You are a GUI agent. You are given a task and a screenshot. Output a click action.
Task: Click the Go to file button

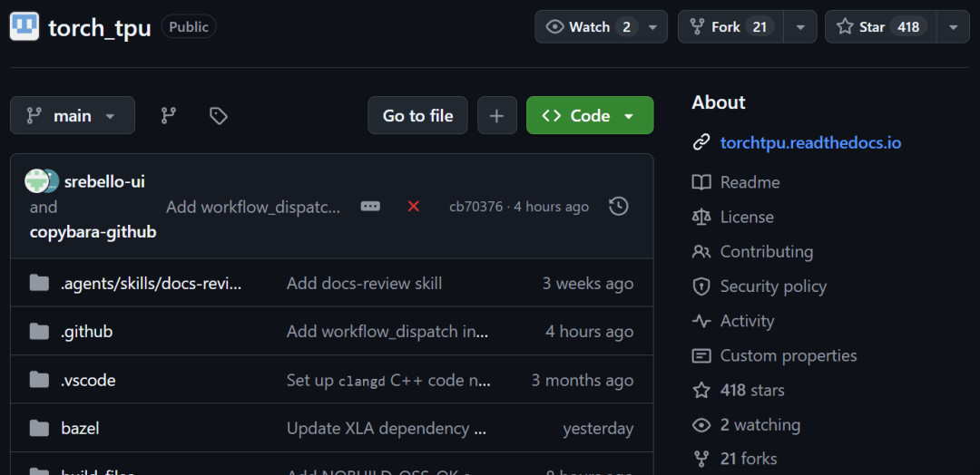click(x=417, y=115)
